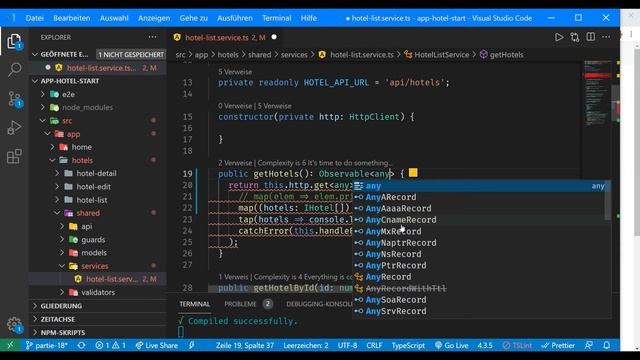Collapse the src folder
Screen dimensions: 640x360
click(x=67, y=121)
